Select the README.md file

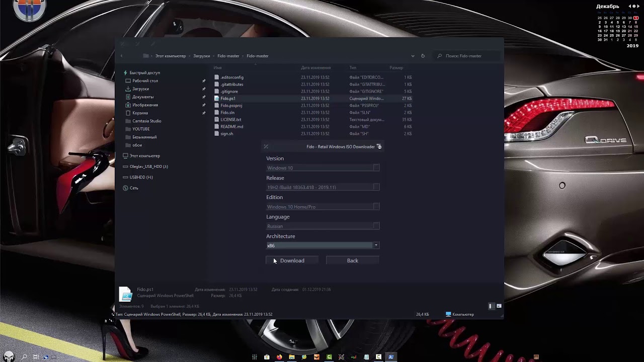(x=231, y=127)
